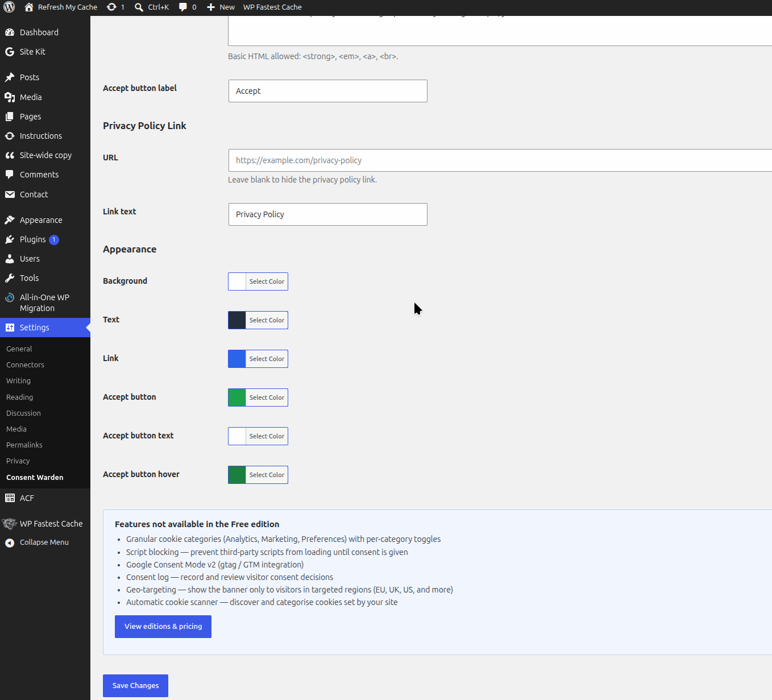This screenshot has width=772, height=700.
Task: Click Refresh My Cache site name
Action: [x=68, y=7]
